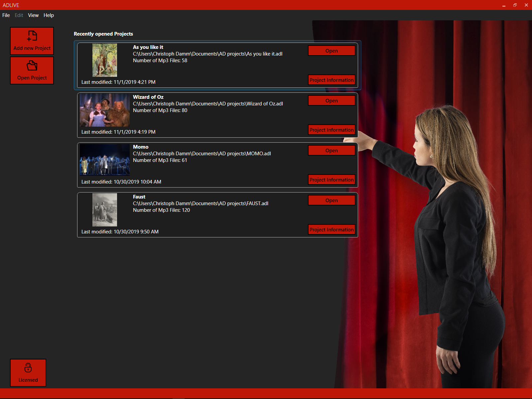Screen dimensions: 532x399
Task: Click the Momo stage thumbnail image
Action: [x=105, y=160]
